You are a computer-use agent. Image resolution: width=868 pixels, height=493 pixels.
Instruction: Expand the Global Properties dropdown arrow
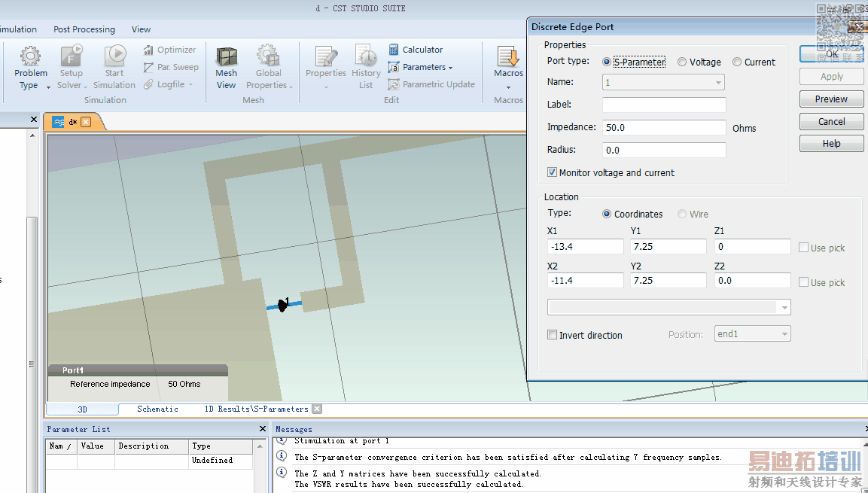291,87
